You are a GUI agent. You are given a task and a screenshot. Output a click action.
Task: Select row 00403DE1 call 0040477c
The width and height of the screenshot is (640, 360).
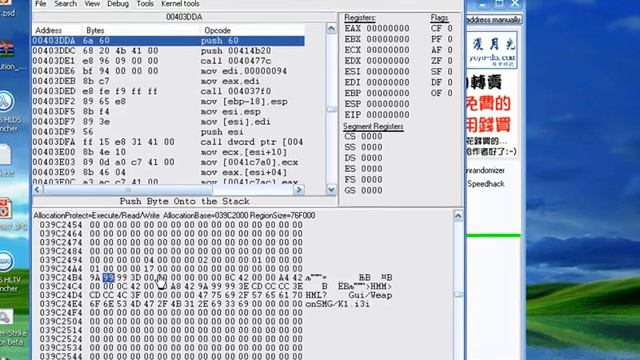[x=168, y=61]
